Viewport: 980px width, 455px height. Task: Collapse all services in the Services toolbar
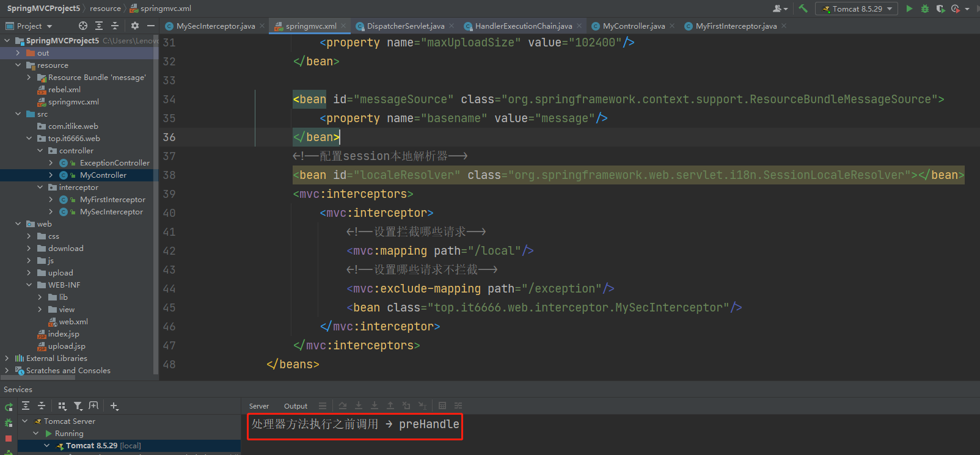point(42,406)
